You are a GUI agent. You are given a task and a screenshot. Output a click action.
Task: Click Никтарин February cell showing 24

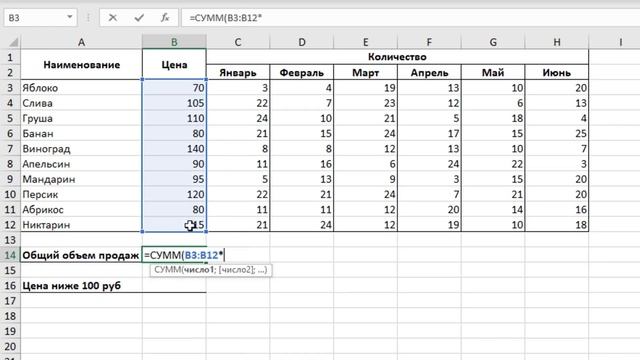click(x=302, y=224)
